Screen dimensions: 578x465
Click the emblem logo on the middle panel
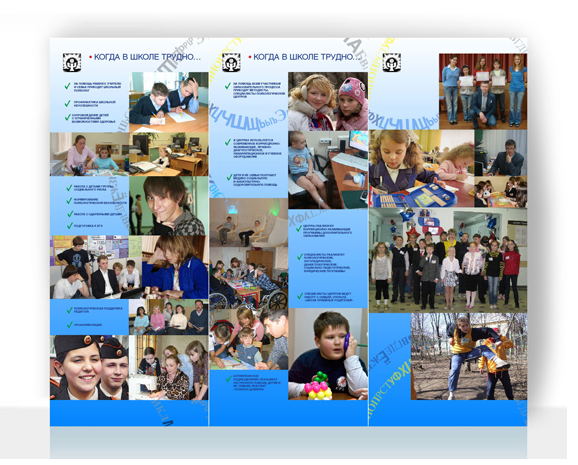point(231,62)
